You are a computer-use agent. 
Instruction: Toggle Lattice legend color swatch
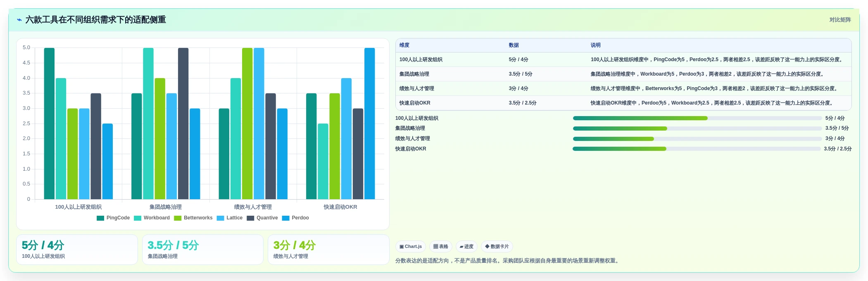(x=220, y=218)
